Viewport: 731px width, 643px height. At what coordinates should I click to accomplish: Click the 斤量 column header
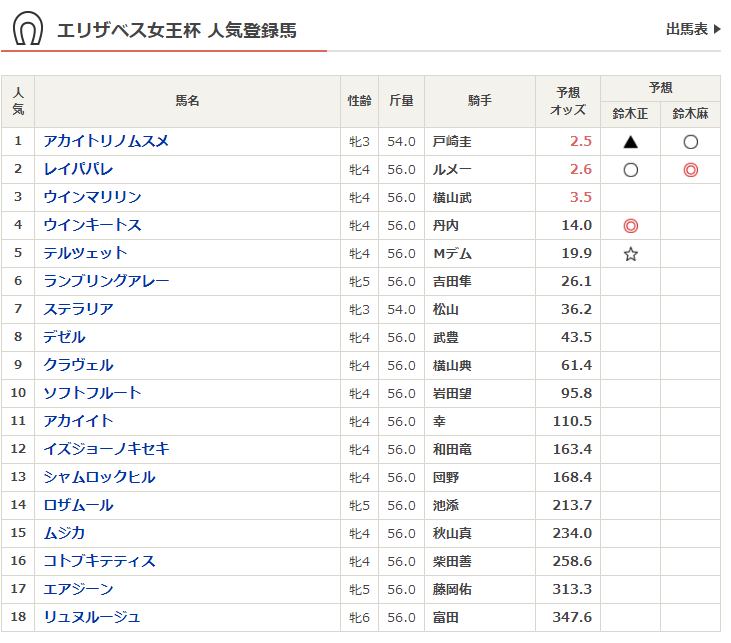point(401,101)
